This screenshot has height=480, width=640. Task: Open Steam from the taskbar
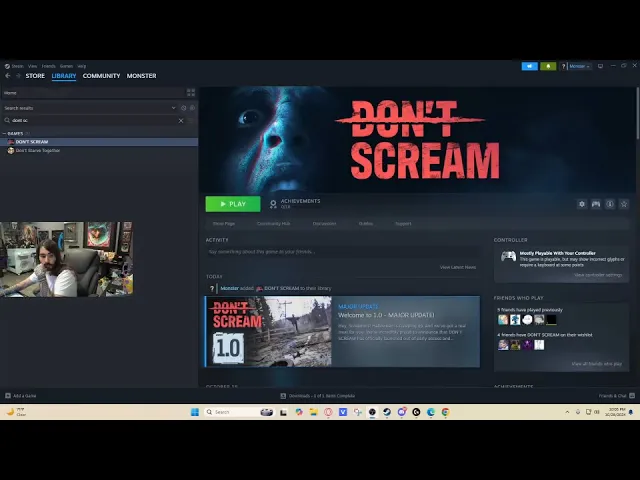[x=387, y=412]
